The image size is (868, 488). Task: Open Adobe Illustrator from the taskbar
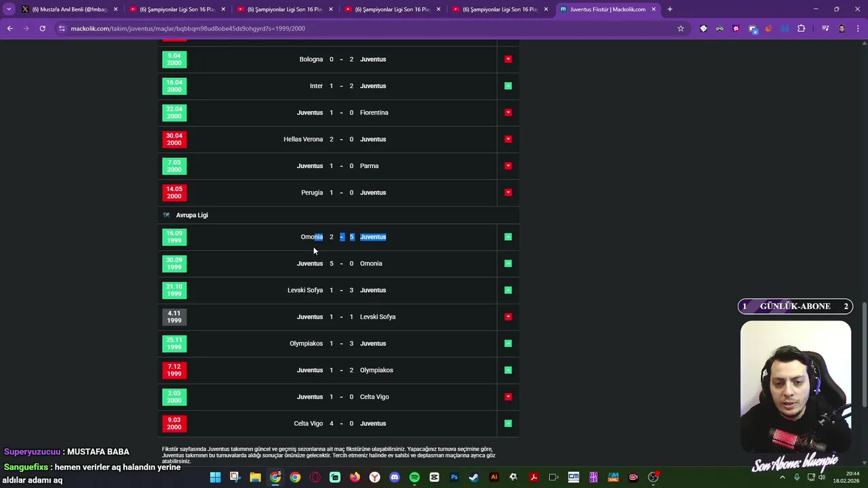click(x=494, y=477)
